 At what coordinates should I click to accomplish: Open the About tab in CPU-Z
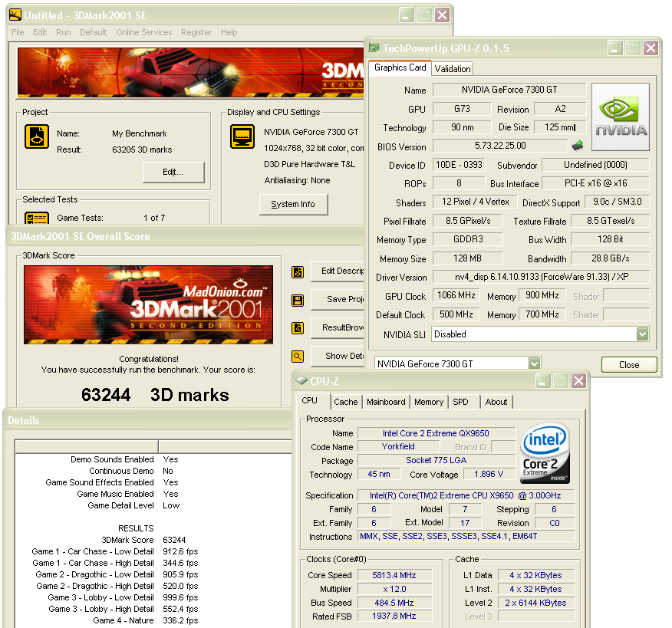(496, 402)
